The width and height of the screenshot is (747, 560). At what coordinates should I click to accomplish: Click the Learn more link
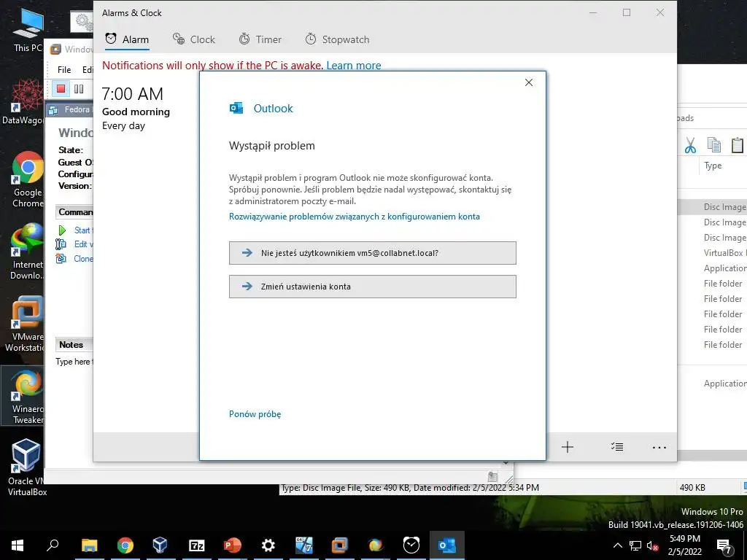354,65
